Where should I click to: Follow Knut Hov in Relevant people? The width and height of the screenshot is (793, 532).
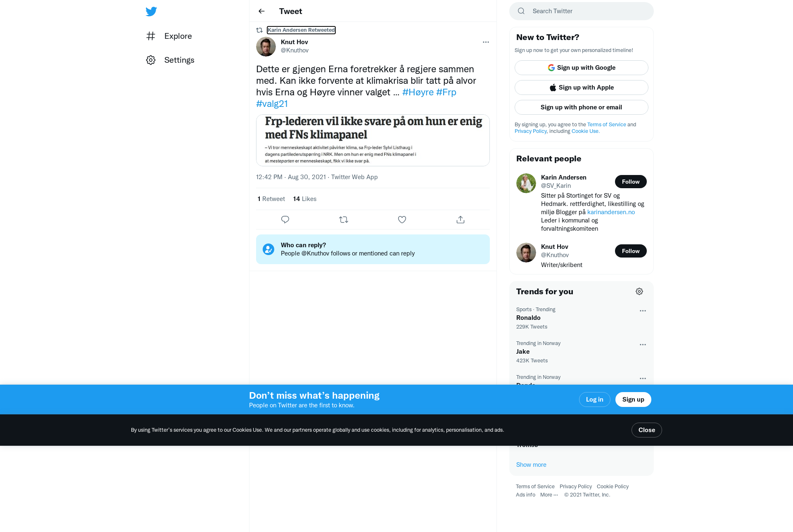631,251
